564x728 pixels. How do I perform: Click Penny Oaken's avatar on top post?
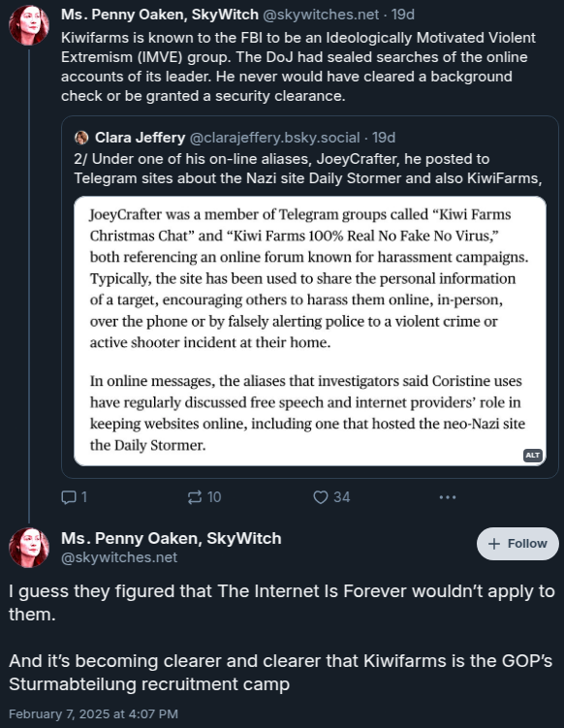[29, 25]
